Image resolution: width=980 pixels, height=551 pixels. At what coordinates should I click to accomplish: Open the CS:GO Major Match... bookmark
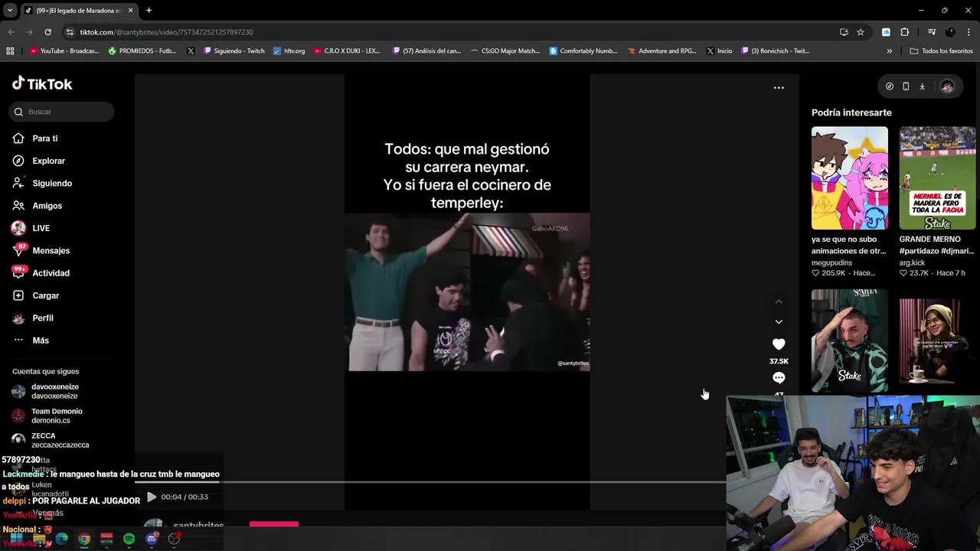tap(505, 51)
